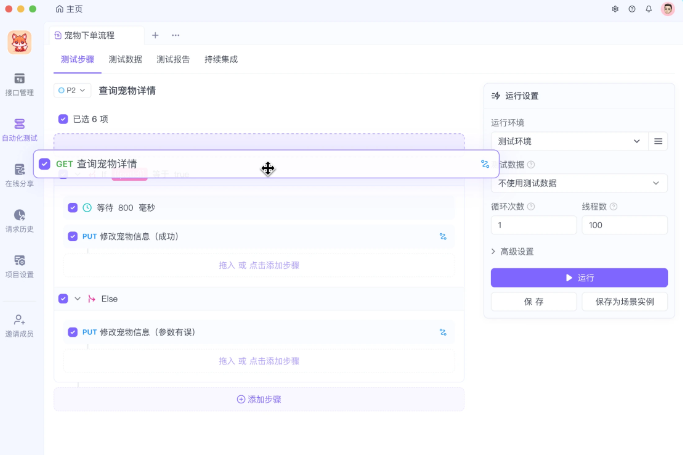Viewport: 683px width, 455px height.
Task: Toggle the 已选 6 项 select-all checkbox
Action: (64, 119)
